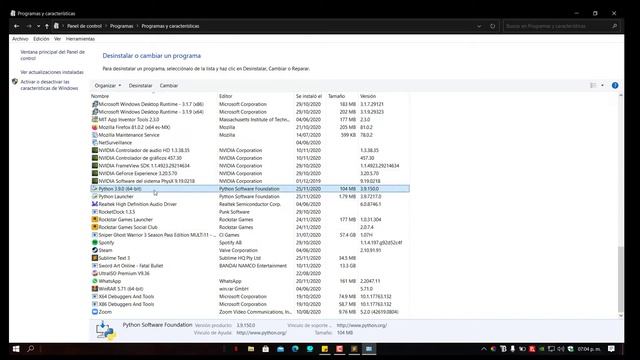Select the Mozilla Firefox 81.0.2 icon
Screen dimensions: 640x360
coord(95,127)
